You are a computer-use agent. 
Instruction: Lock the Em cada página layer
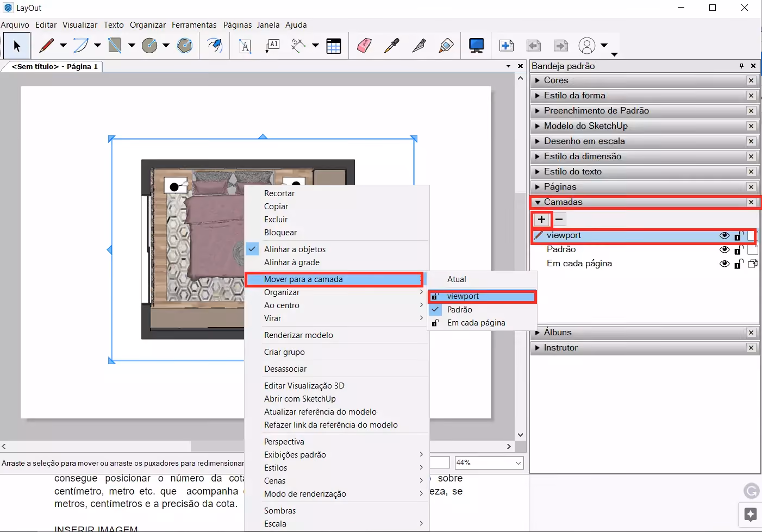coord(739,264)
